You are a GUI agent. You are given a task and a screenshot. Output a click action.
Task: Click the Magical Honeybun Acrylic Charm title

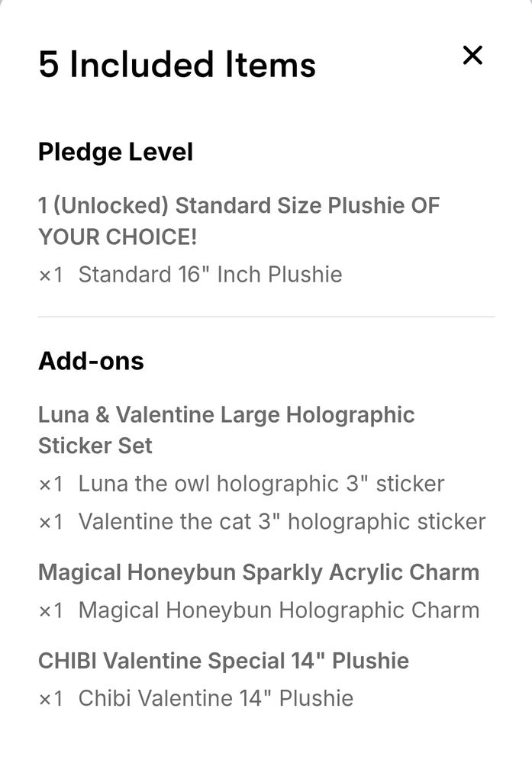pyautogui.click(x=259, y=572)
